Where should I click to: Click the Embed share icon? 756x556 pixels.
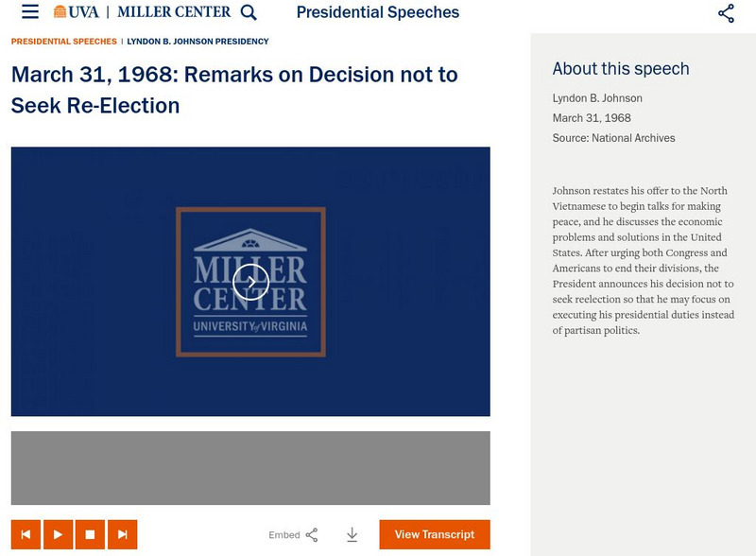click(x=312, y=534)
